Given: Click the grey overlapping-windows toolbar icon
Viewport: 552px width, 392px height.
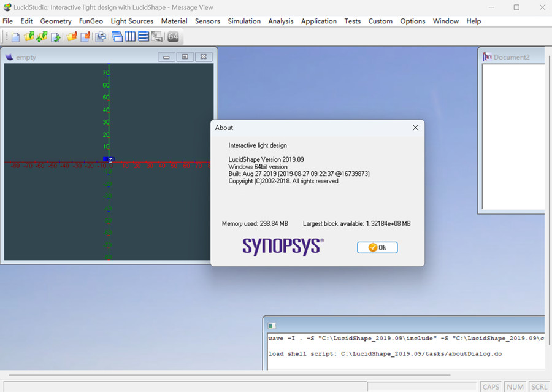Looking at the screenshot, I should 156,37.
